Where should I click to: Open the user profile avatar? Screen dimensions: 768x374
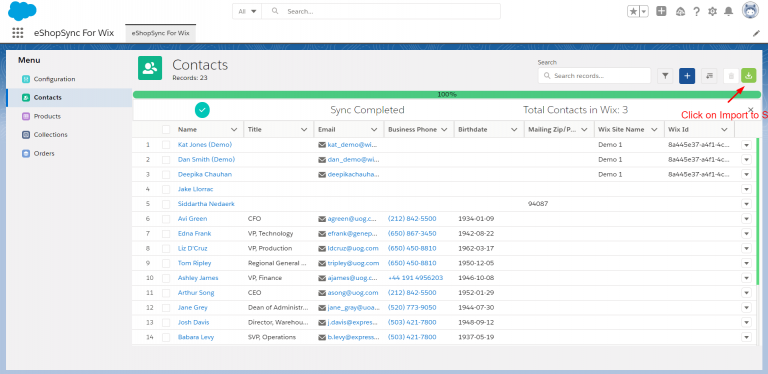750,10
